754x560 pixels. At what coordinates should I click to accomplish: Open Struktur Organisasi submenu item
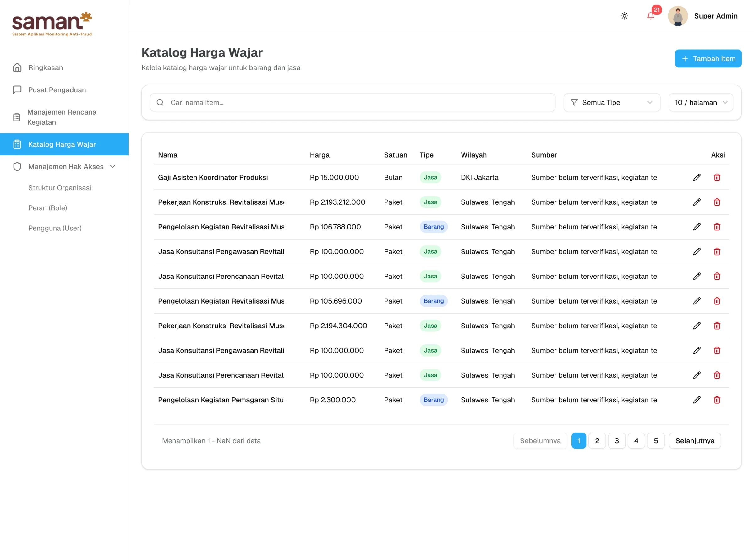click(x=60, y=188)
